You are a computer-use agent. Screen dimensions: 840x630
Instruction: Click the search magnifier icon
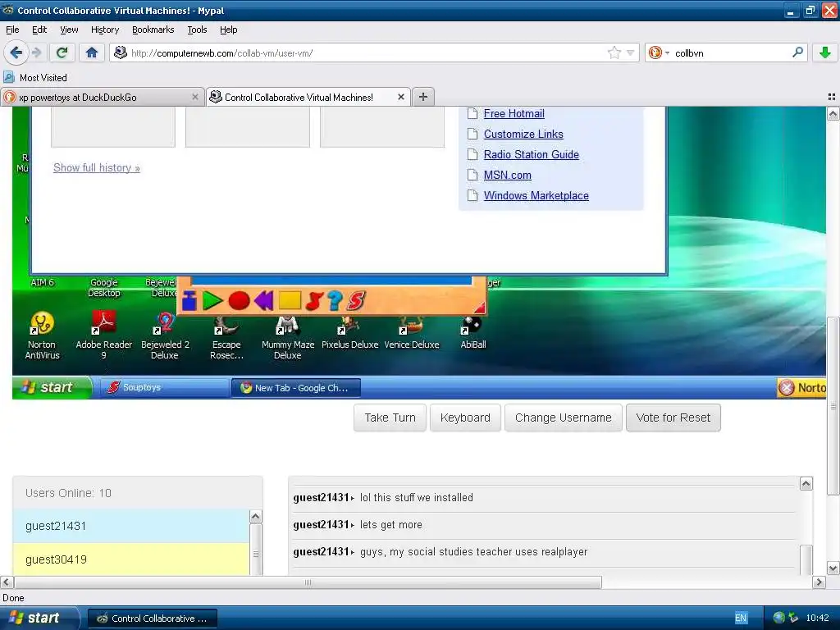(x=797, y=52)
